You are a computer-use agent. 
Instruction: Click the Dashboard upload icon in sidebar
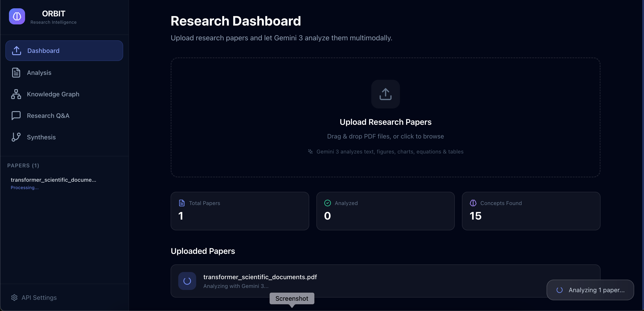pyautogui.click(x=17, y=51)
